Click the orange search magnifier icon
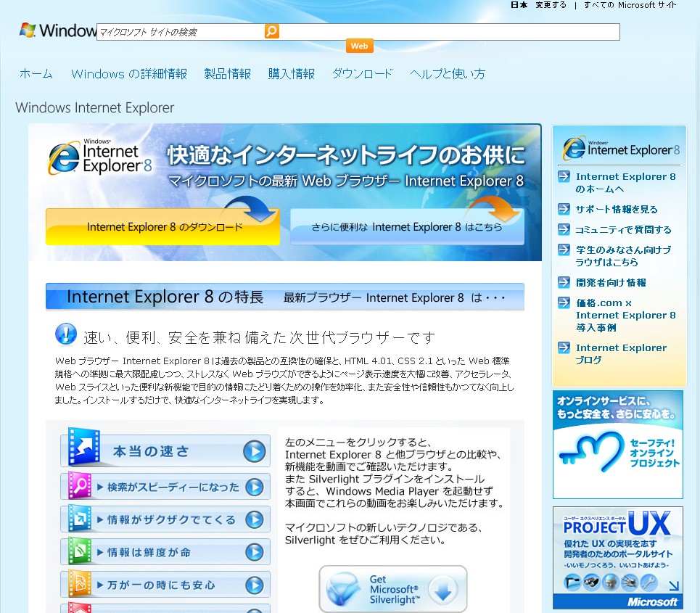Viewport: 700px width, 613px height. click(x=271, y=31)
